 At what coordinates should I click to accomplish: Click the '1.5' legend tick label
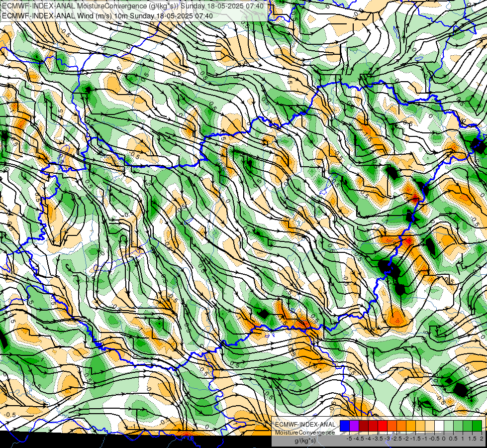click(x=472, y=439)
